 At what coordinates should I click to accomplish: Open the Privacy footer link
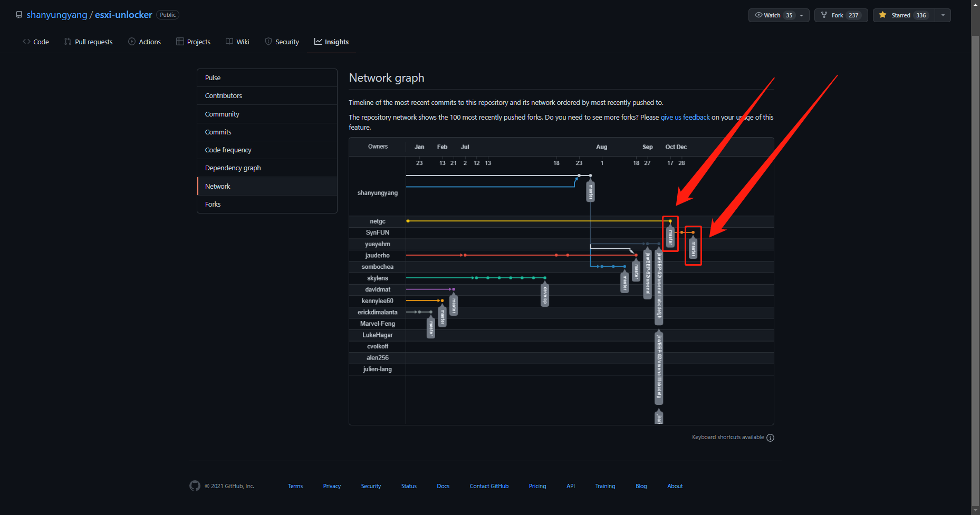coord(332,486)
